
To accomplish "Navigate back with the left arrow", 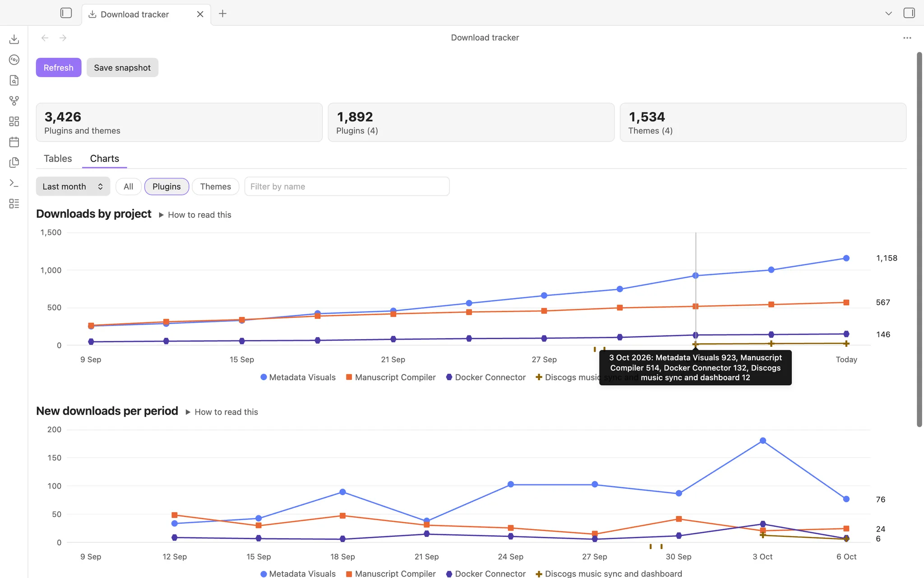I will tap(45, 38).
